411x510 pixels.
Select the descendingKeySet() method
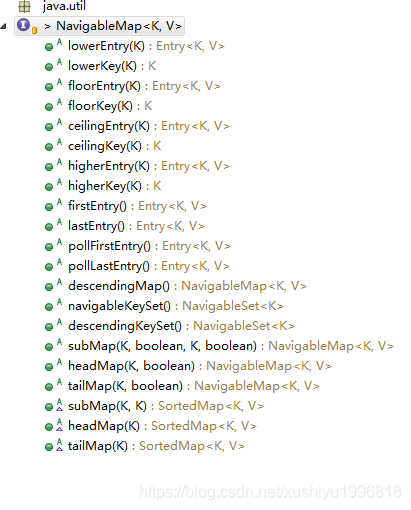click(x=181, y=326)
